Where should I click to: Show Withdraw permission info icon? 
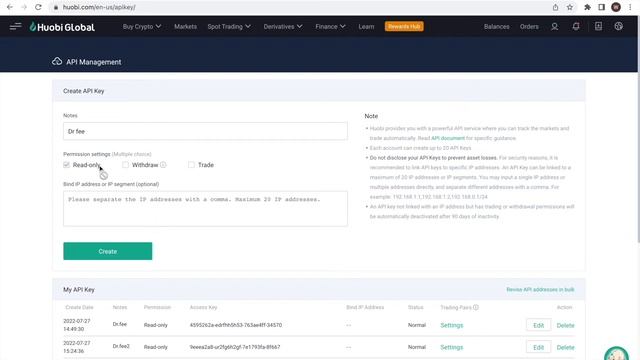pos(163,165)
